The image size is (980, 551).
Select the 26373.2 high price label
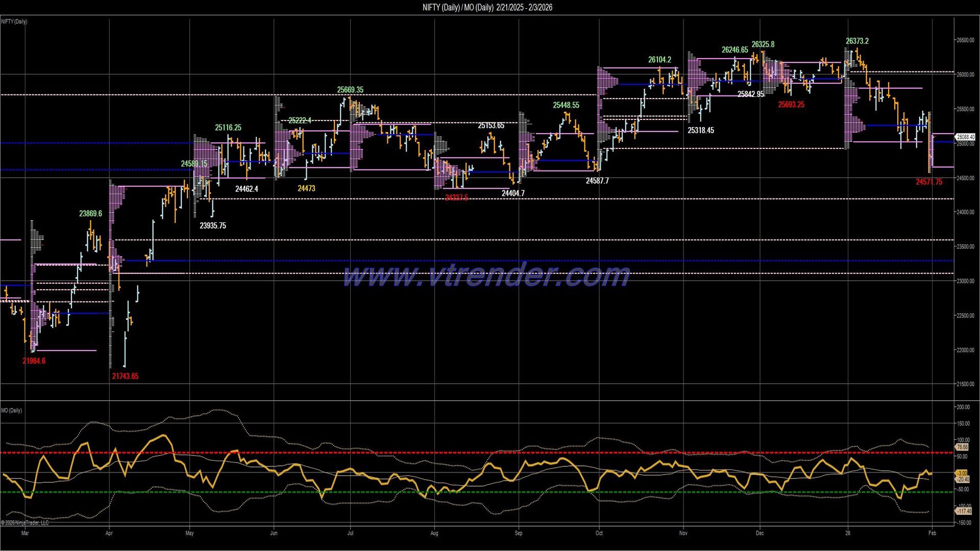856,40
